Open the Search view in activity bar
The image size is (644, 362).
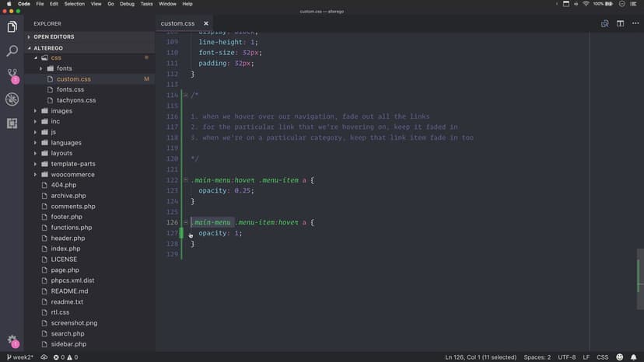12,51
